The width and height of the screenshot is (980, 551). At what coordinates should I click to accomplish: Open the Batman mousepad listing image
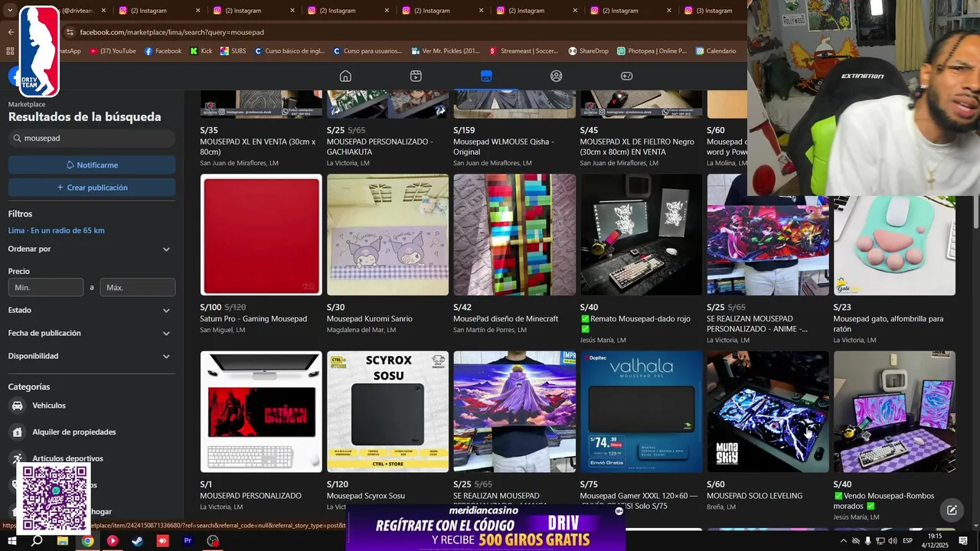(261, 412)
